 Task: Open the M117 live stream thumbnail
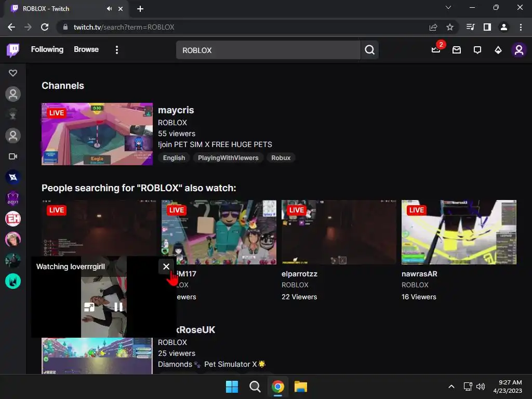(x=219, y=232)
